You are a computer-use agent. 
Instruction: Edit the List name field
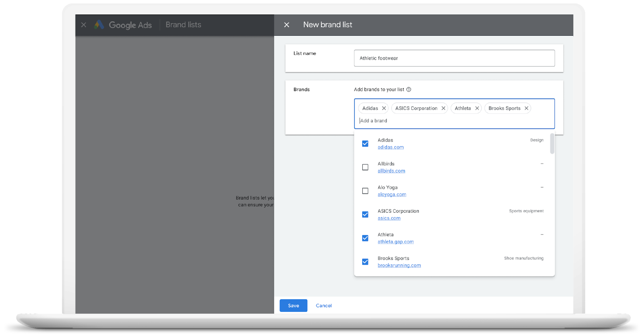[x=454, y=58]
